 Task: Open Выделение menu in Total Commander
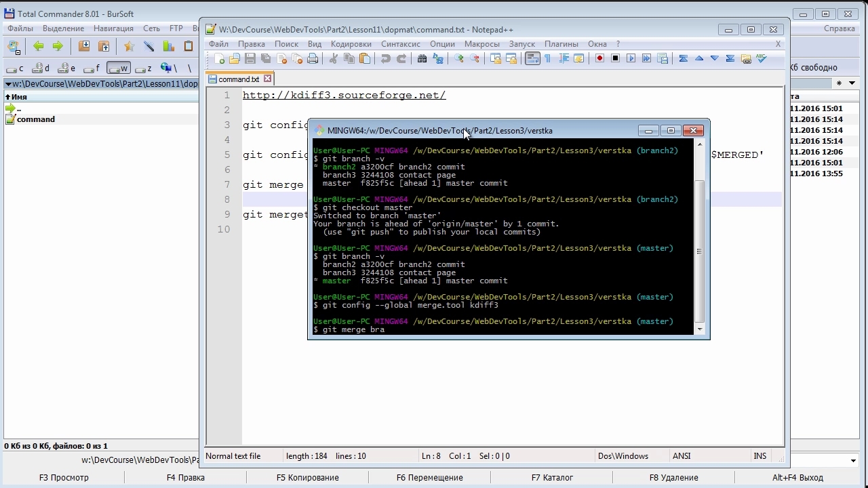click(63, 28)
